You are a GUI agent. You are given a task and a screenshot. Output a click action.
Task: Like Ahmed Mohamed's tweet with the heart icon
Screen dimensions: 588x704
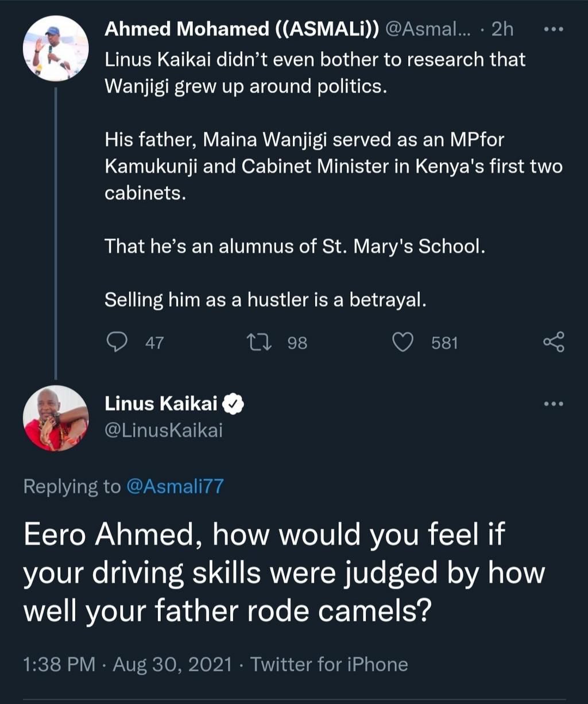pyautogui.click(x=403, y=343)
